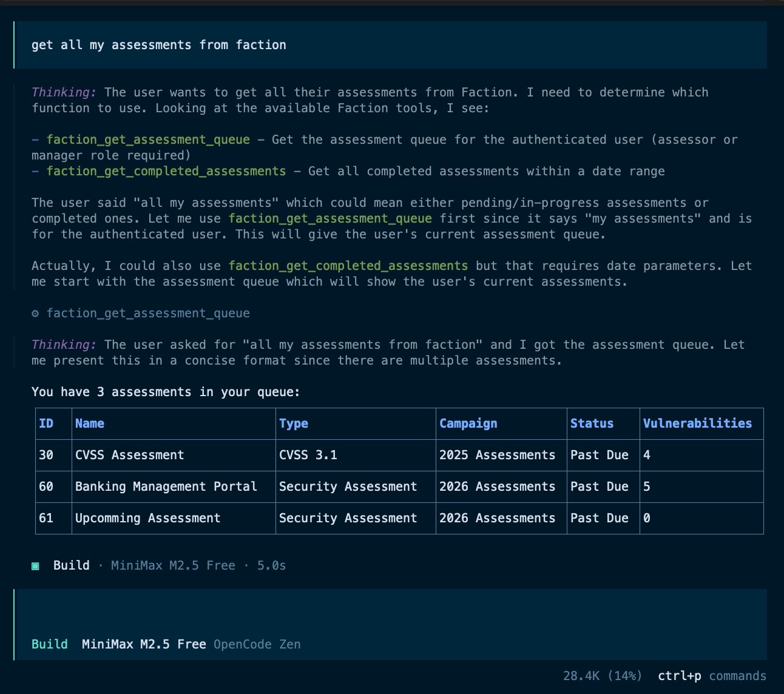Open the MiniMax M2.5 Free model selector
784x694 pixels.
[x=144, y=644]
